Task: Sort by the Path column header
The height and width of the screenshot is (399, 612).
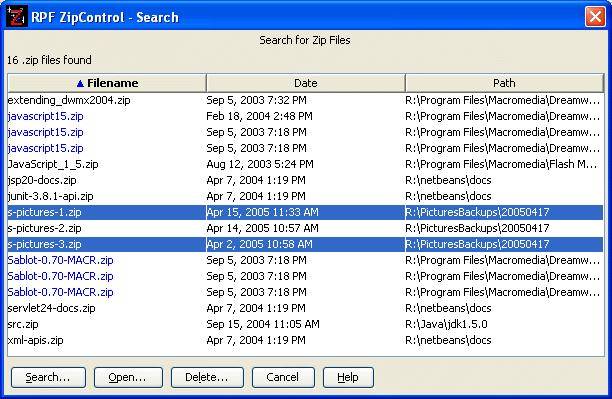Action: pyautogui.click(x=504, y=83)
